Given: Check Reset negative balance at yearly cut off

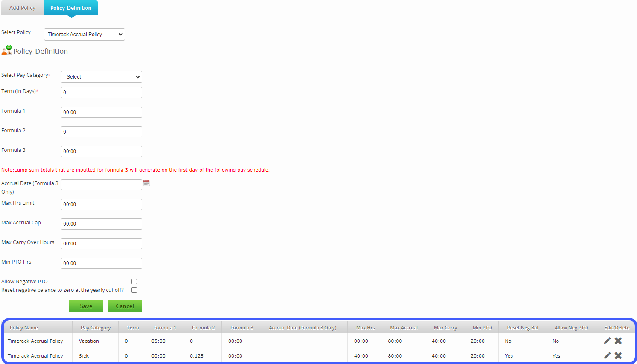Looking at the screenshot, I should [x=134, y=290].
